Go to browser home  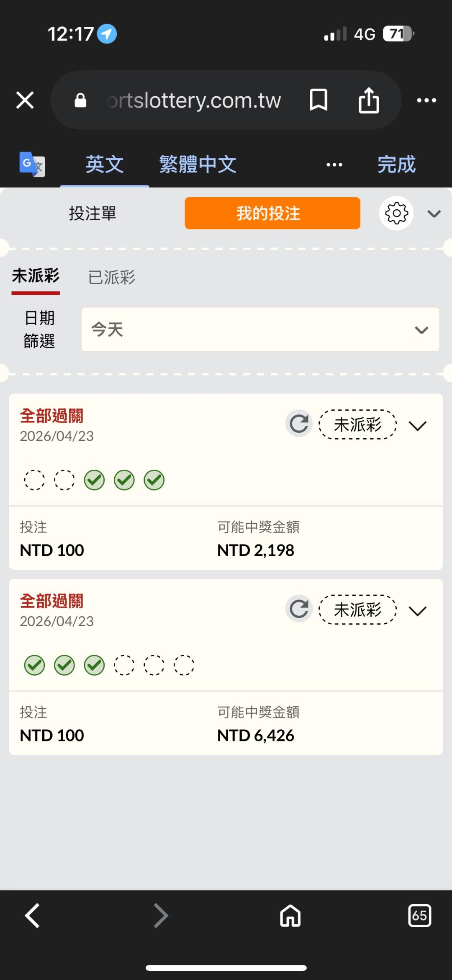[290, 916]
